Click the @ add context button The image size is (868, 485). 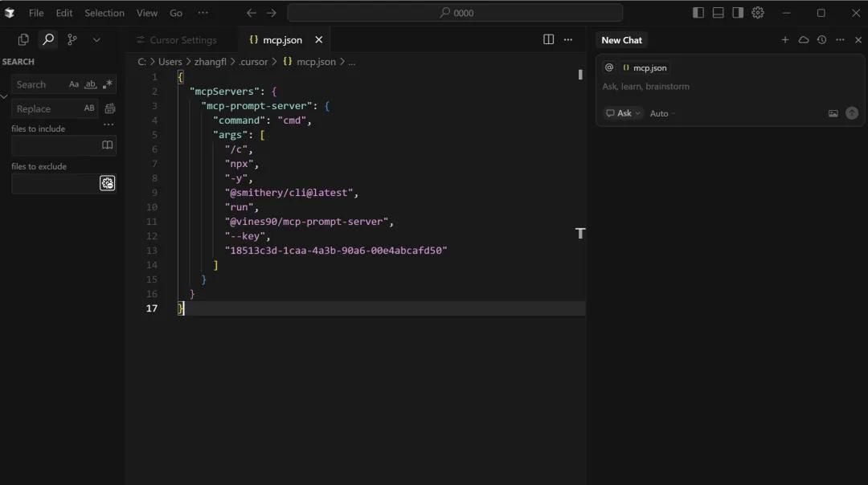[x=609, y=67]
